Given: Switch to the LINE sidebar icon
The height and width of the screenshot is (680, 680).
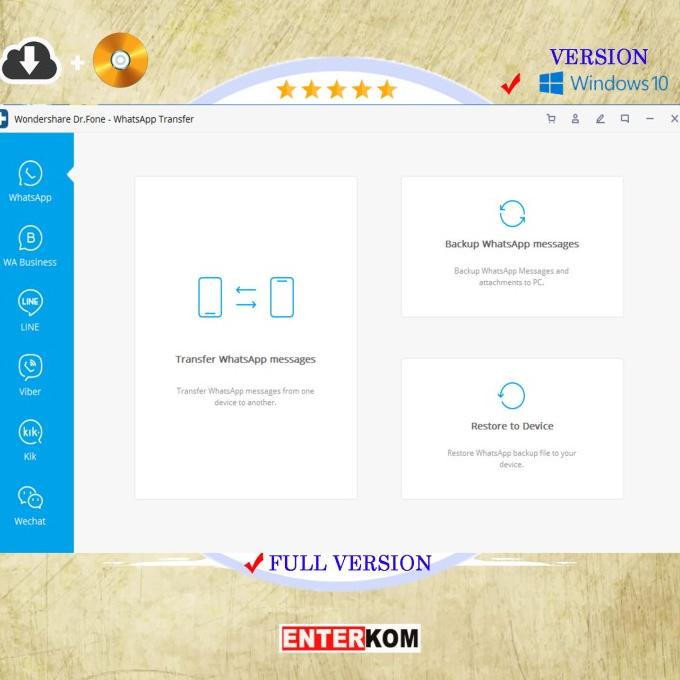Looking at the screenshot, I should click(30, 302).
